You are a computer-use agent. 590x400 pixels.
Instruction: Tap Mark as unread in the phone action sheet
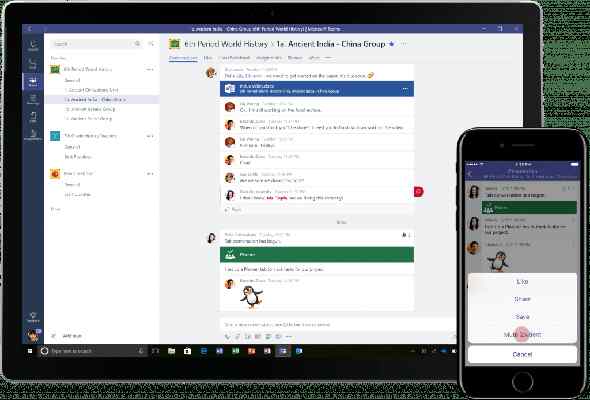(x=522, y=335)
